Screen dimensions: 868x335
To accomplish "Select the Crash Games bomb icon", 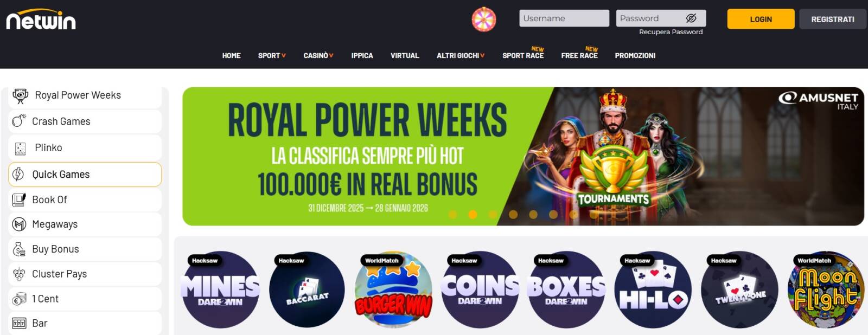I will click(x=19, y=121).
